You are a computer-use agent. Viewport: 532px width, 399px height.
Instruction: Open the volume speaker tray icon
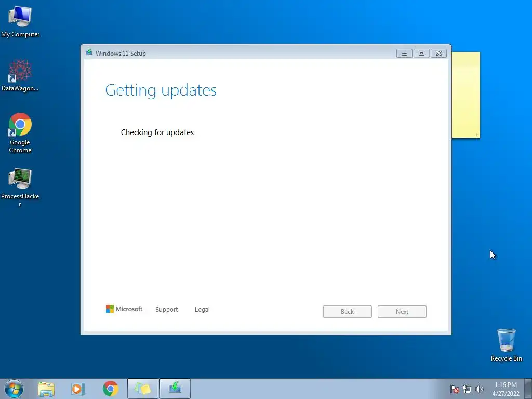tap(479, 389)
